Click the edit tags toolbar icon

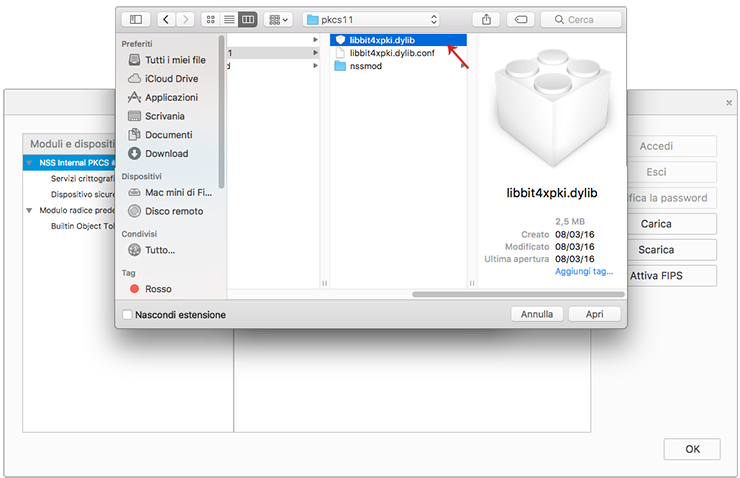pos(521,19)
